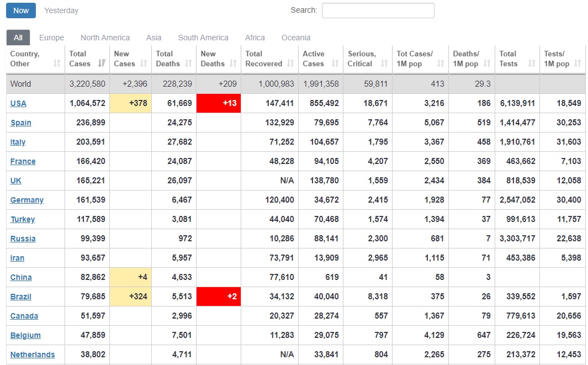Select the South America tab

click(203, 38)
